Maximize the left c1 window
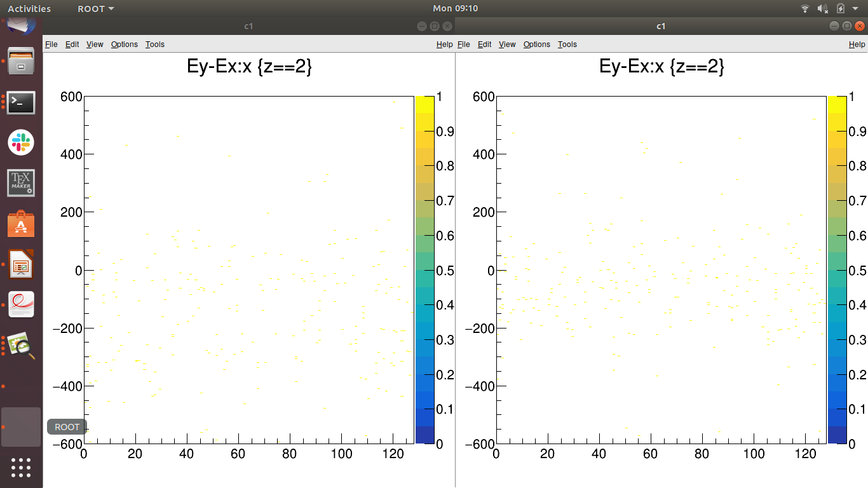 [435, 26]
